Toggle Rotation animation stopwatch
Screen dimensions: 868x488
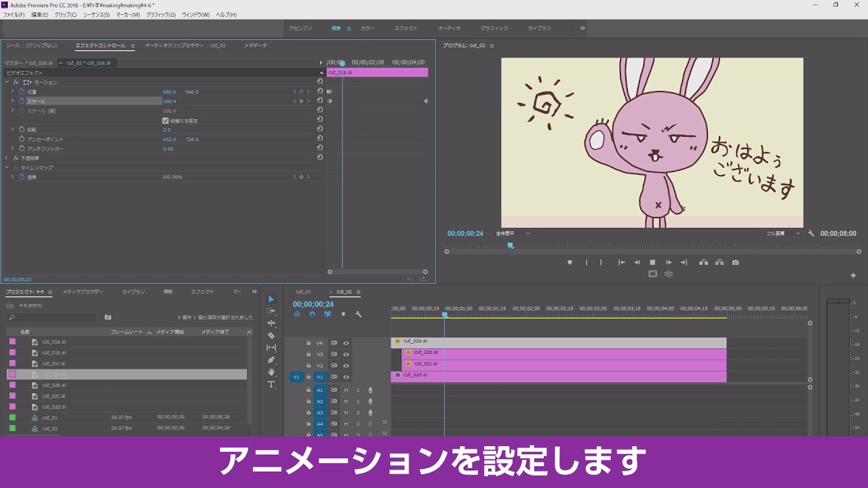pyautogui.click(x=22, y=129)
